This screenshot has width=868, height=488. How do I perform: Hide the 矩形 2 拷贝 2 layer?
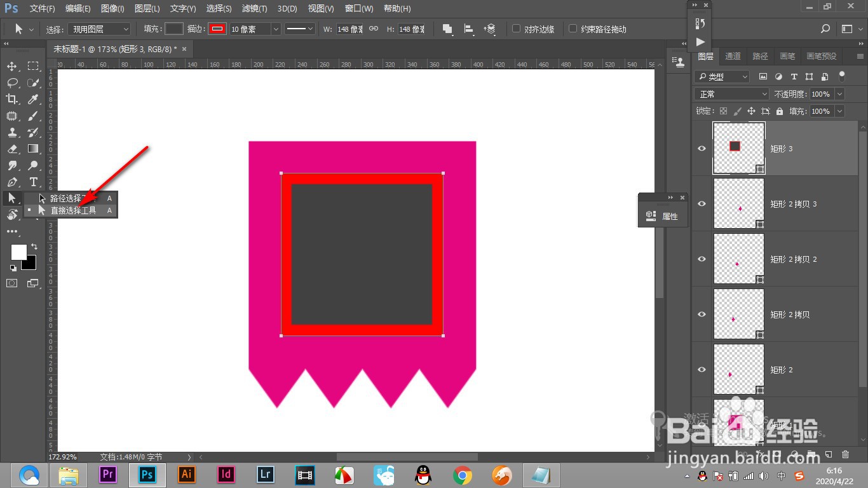click(702, 259)
